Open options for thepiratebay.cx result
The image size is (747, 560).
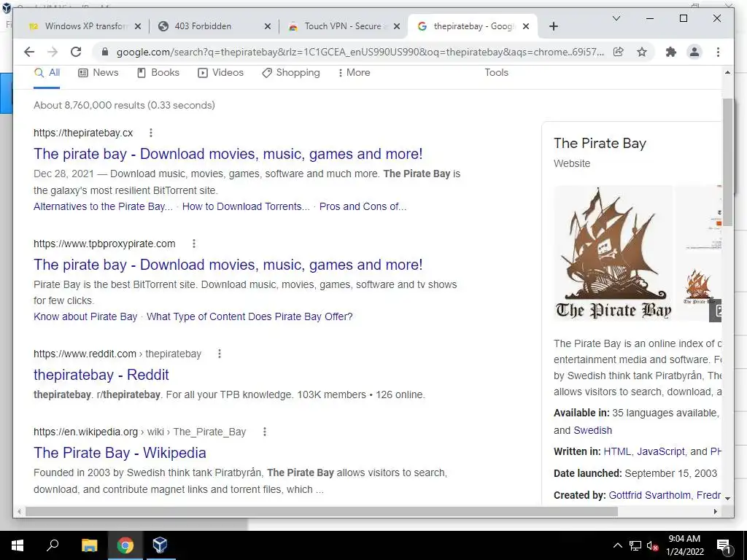(150, 133)
